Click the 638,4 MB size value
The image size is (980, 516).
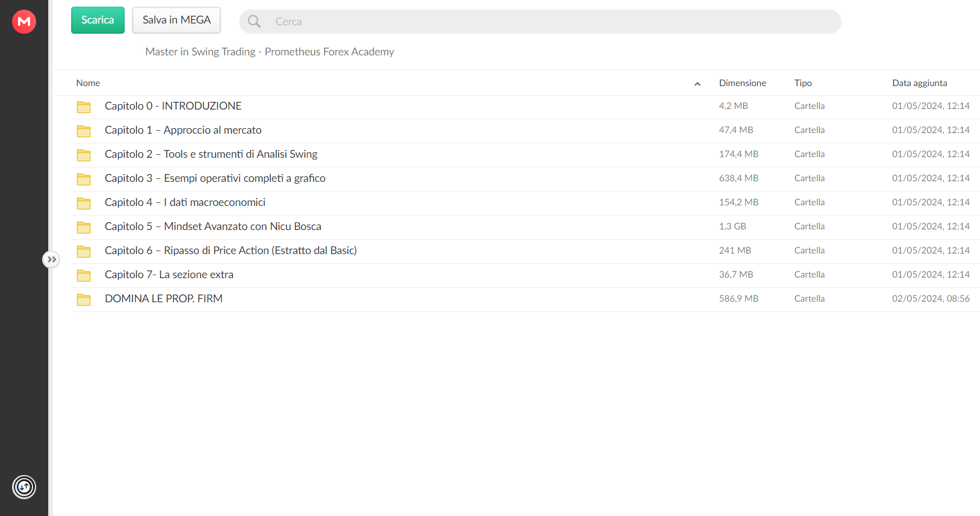(x=738, y=178)
